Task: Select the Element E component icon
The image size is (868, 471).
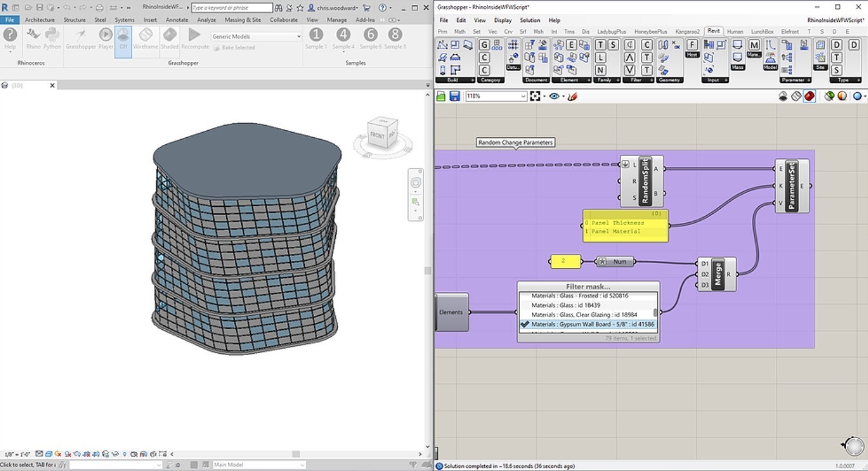Action: [x=571, y=44]
